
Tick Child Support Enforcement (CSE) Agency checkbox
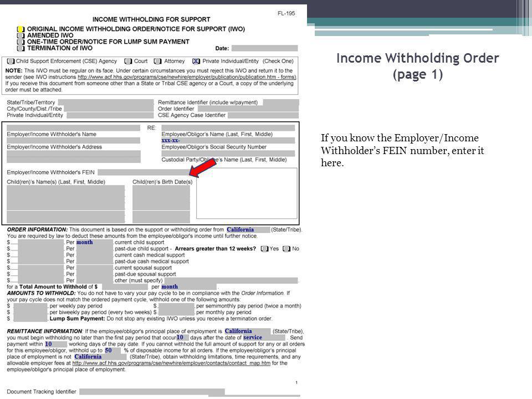11,62
